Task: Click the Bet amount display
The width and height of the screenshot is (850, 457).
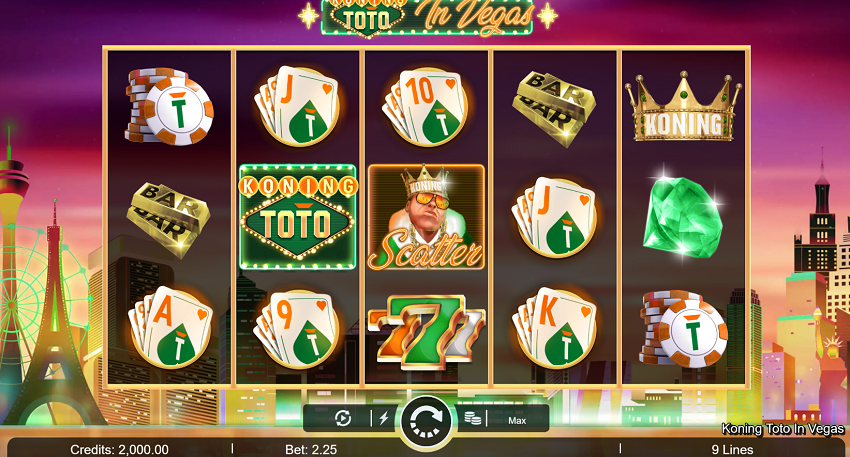Action: tap(311, 449)
